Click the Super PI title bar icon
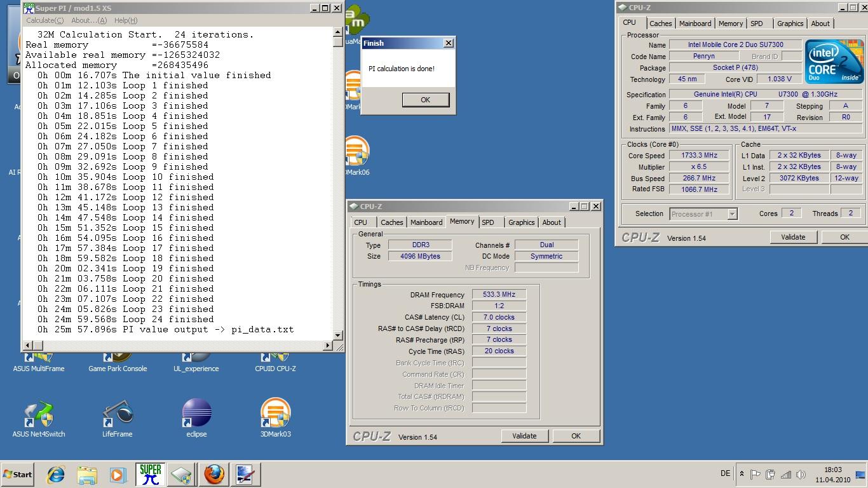The image size is (868, 488). pyautogui.click(x=29, y=8)
